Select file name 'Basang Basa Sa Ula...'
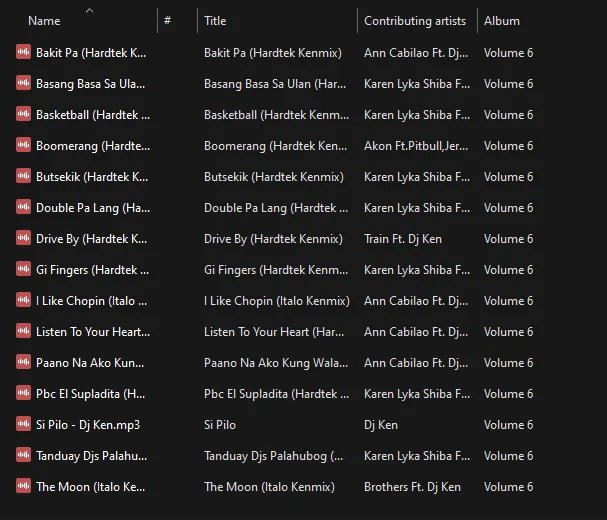The width and height of the screenshot is (607, 520). coord(91,84)
